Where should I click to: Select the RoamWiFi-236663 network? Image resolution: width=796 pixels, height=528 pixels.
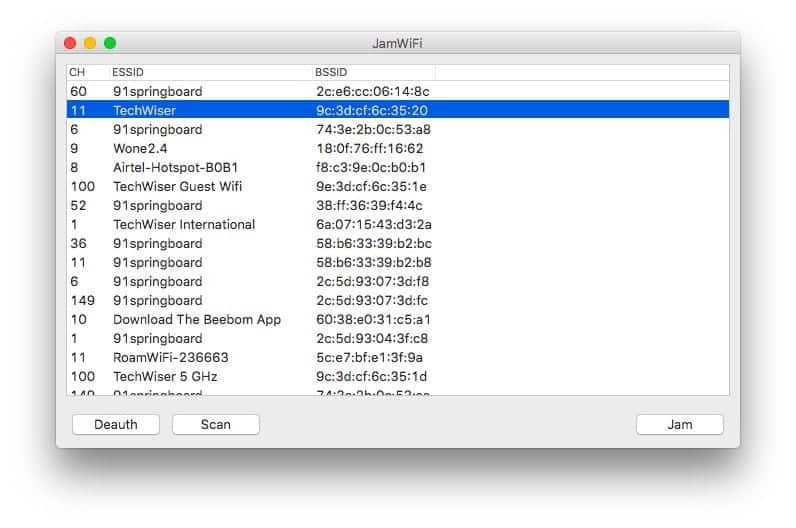coord(398,357)
